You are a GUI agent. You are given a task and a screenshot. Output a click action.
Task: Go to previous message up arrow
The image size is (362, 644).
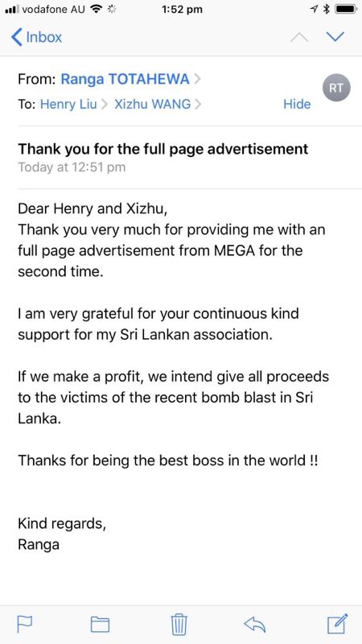299,37
